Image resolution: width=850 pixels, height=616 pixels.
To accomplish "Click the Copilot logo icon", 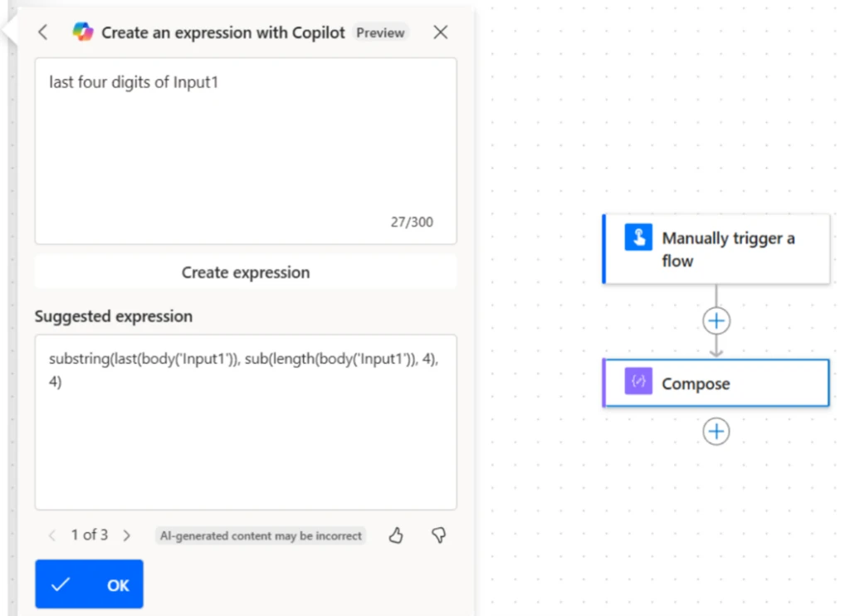I will (x=83, y=32).
